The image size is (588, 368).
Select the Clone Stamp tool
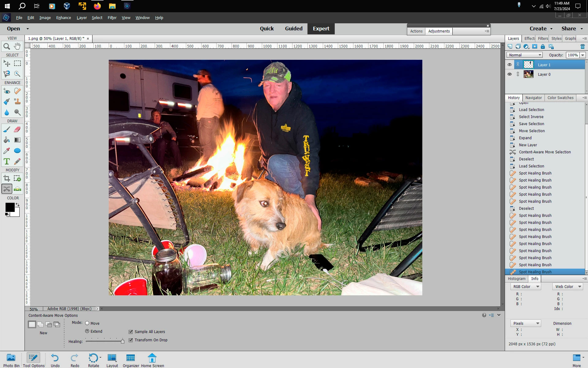pyautogui.click(x=17, y=102)
